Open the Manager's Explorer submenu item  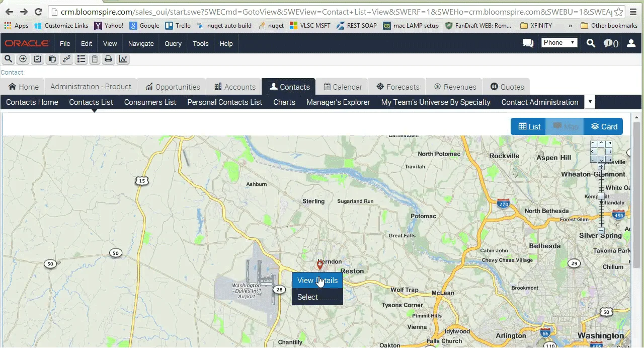(x=338, y=102)
